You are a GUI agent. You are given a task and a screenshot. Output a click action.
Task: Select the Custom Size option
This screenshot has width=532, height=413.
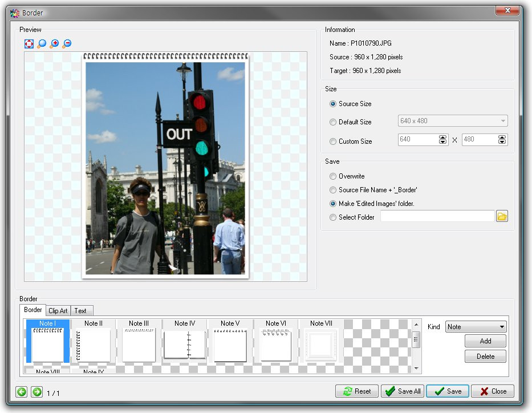pos(351,141)
